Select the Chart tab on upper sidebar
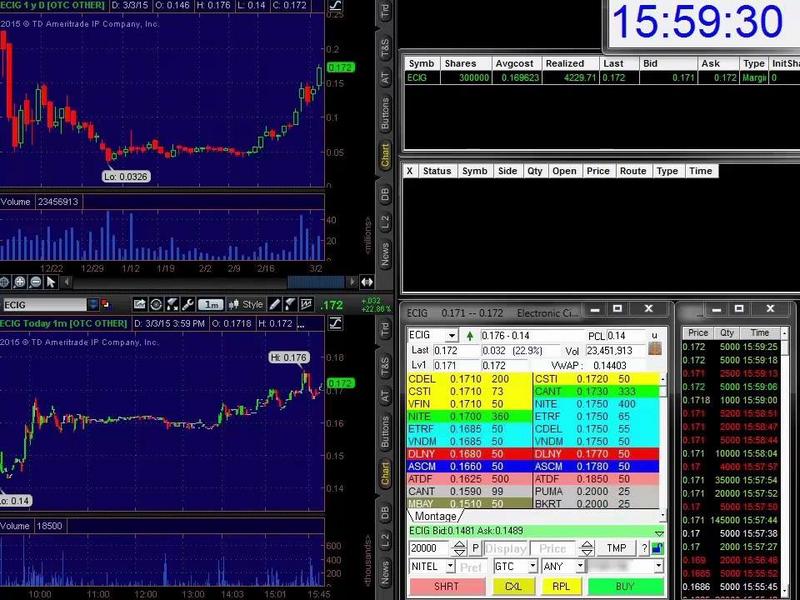Image resolution: width=800 pixels, height=600 pixels. (x=385, y=155)
